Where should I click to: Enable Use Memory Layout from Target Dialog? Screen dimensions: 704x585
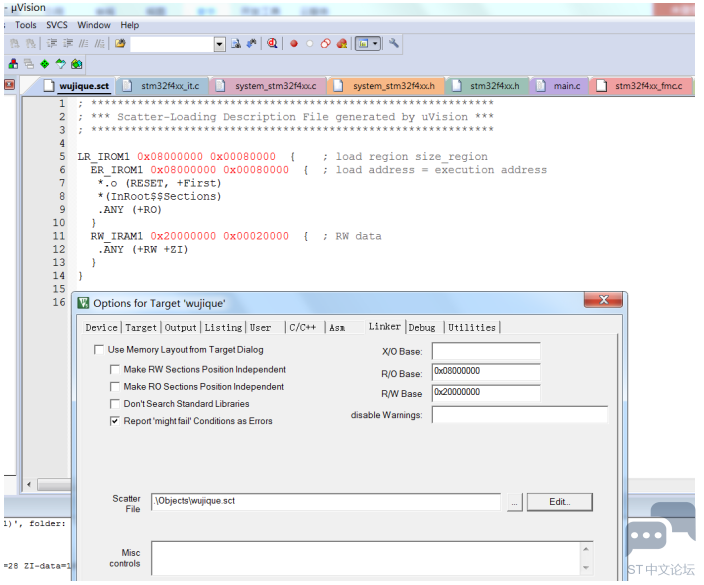coord(99,350)
